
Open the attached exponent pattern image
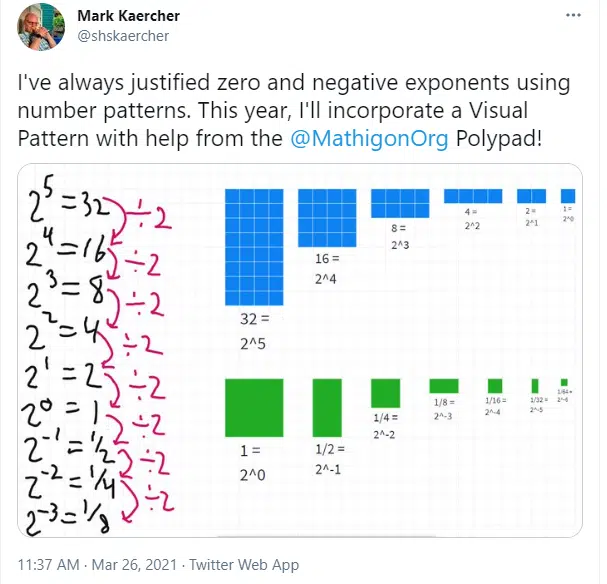pyautogui.click(x=300, y=350)
